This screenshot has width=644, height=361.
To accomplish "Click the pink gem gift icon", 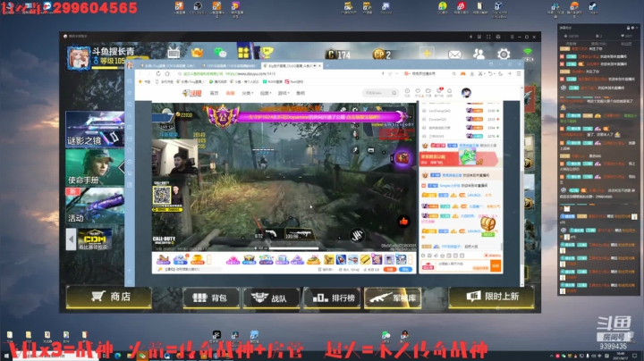I will tap(233, 259).
